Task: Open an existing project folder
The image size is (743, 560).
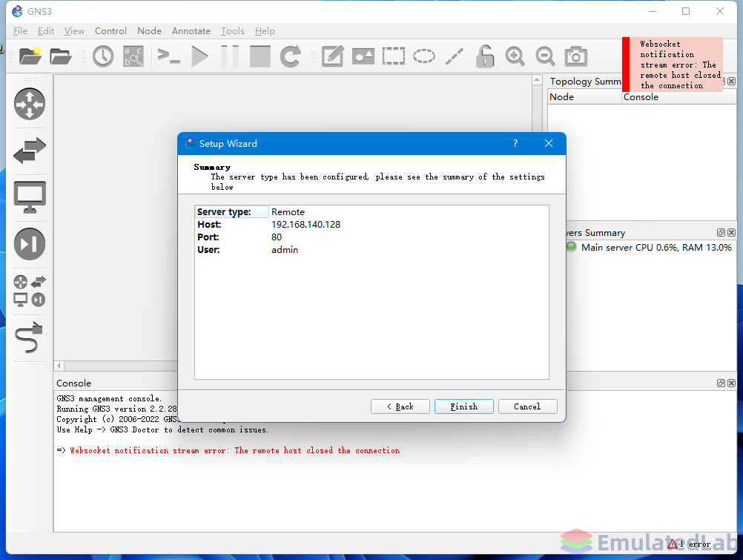Action: (60, 56)
